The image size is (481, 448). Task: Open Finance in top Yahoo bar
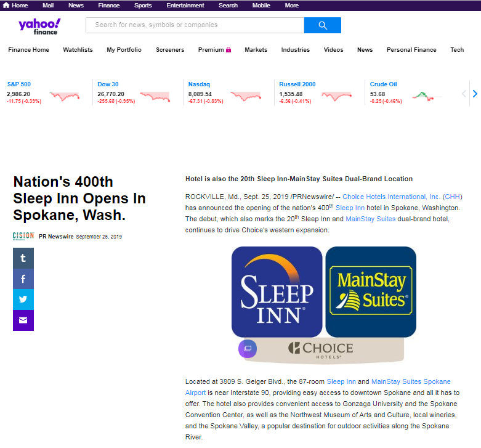pyautogui.click(x=108, y=5)
